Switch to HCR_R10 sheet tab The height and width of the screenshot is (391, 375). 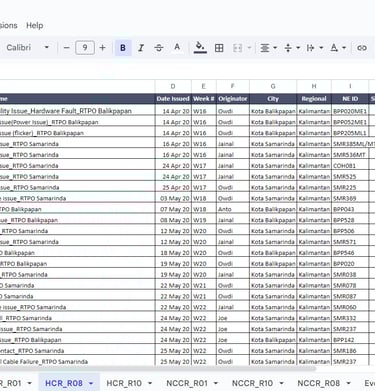[124, 383]
